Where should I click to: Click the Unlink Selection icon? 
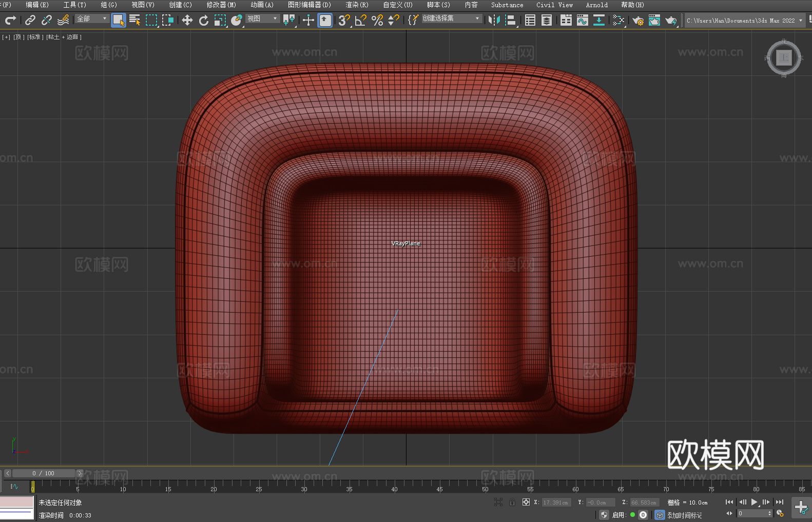pyautogui.click(x=47, y=20)
